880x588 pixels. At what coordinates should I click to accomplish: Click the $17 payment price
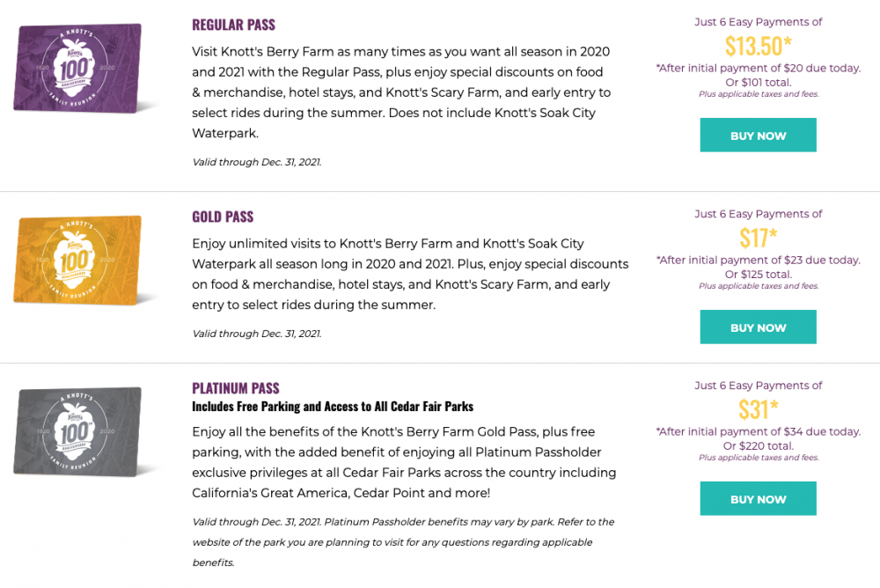tap(758, 237)
